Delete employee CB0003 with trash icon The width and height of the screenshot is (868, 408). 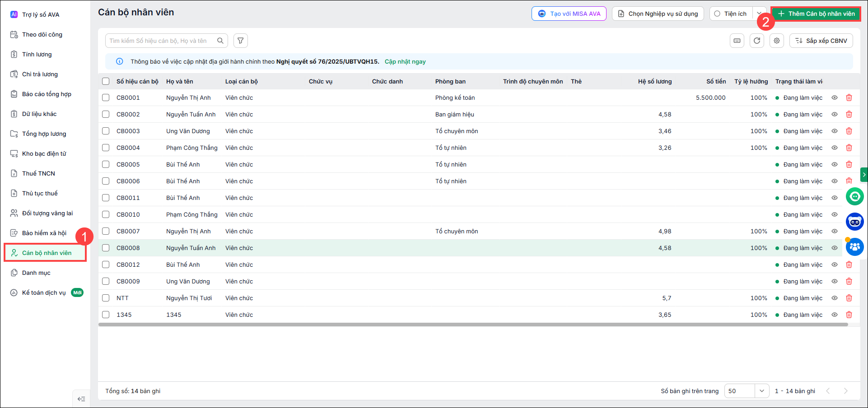coord(849,131)
